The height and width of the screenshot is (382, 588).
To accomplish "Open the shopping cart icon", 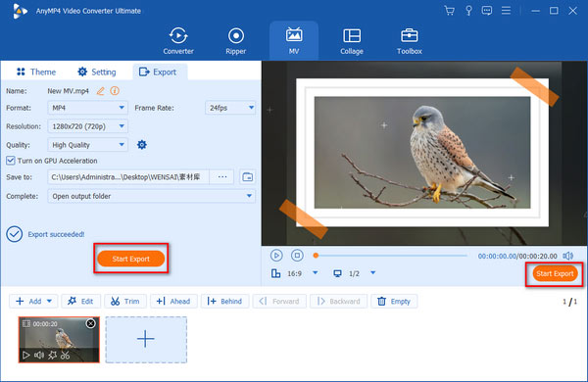I will 449,11.
